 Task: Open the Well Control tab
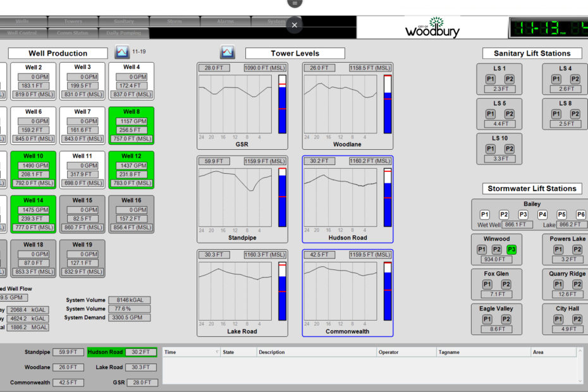click(22, 33)
